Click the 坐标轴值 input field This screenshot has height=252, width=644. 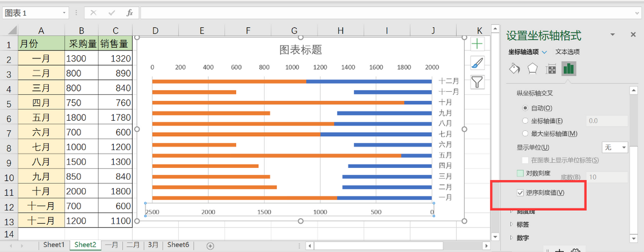point(606,121)
